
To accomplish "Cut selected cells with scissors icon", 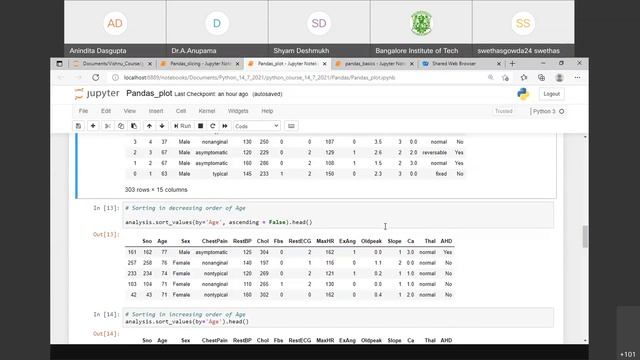I will click(x=108, y=126).
